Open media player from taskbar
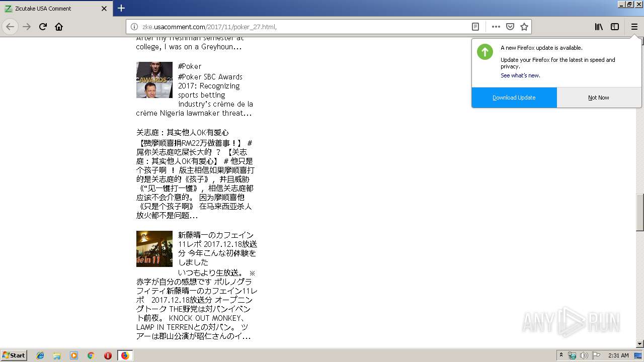 click(74, 355)
